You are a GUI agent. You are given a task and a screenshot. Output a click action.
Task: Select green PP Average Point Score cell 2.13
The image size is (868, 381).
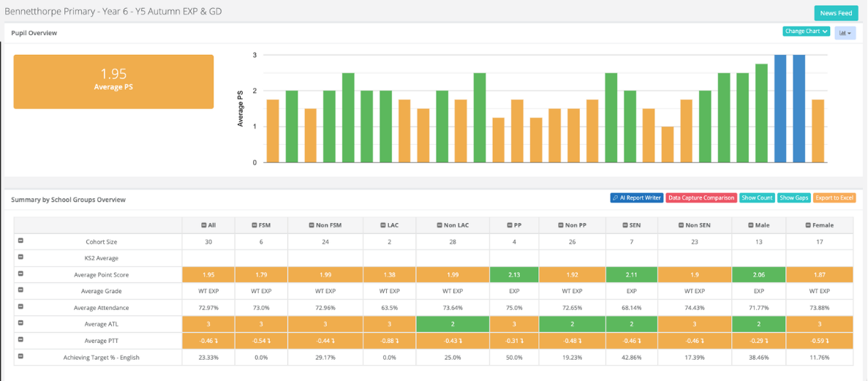[x=514, y=274]
